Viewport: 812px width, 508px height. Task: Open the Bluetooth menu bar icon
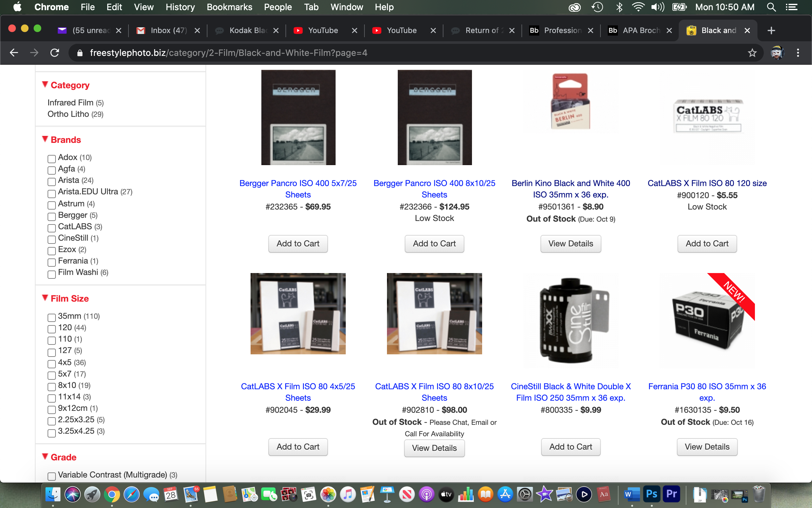point(619,7)
